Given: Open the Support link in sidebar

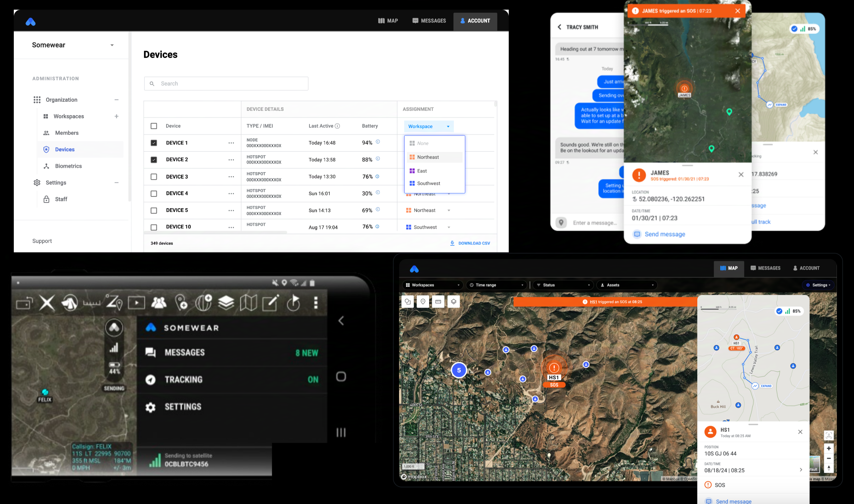Looking at the screenshot, I should click(42, 241).
